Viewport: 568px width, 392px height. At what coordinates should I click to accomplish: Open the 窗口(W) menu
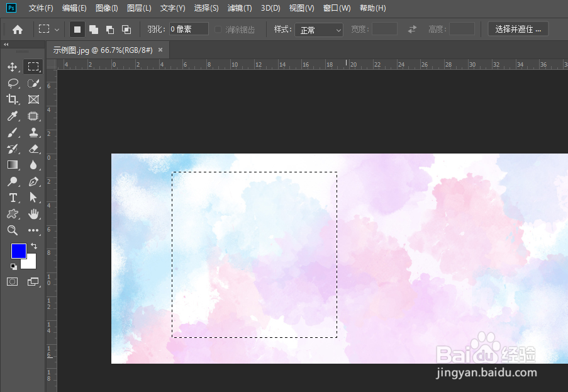(x=337, y=8)
